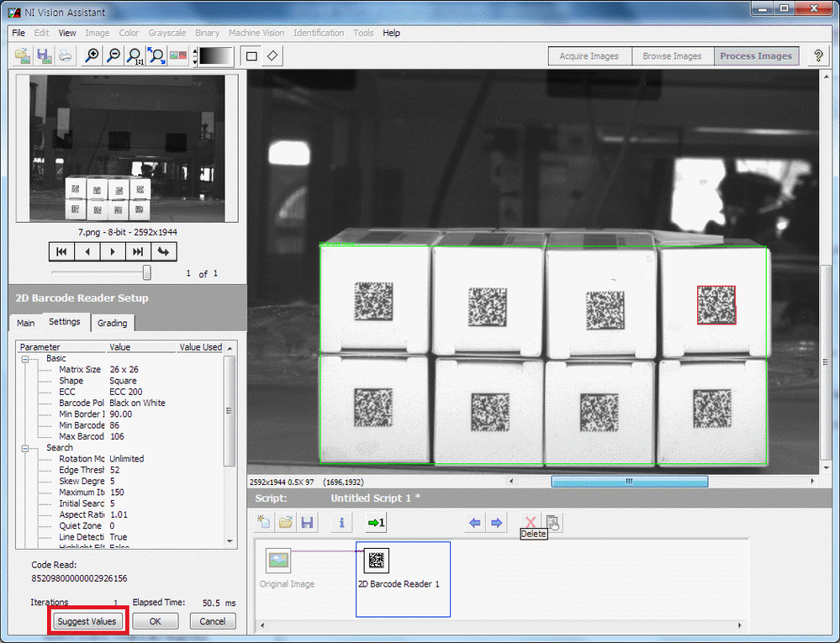The height and width of the screenshot is (643, 840).
Task: Click the Cancel button
Action: pos(213,621)
